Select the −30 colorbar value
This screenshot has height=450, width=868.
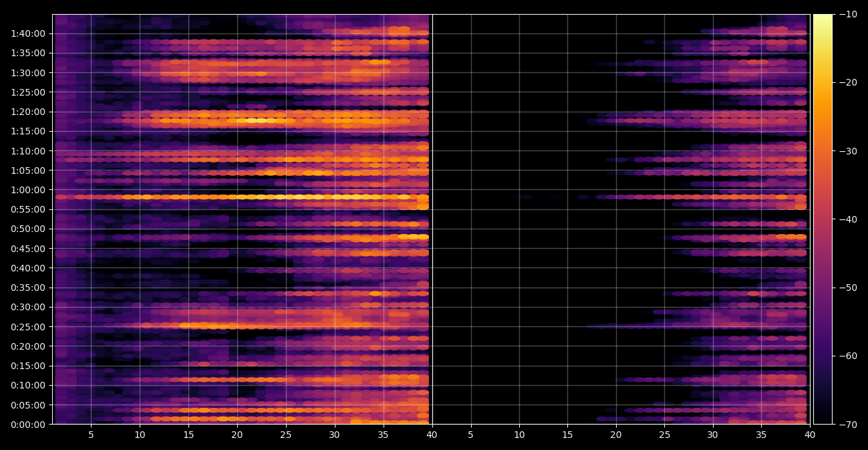pos(848,151)
